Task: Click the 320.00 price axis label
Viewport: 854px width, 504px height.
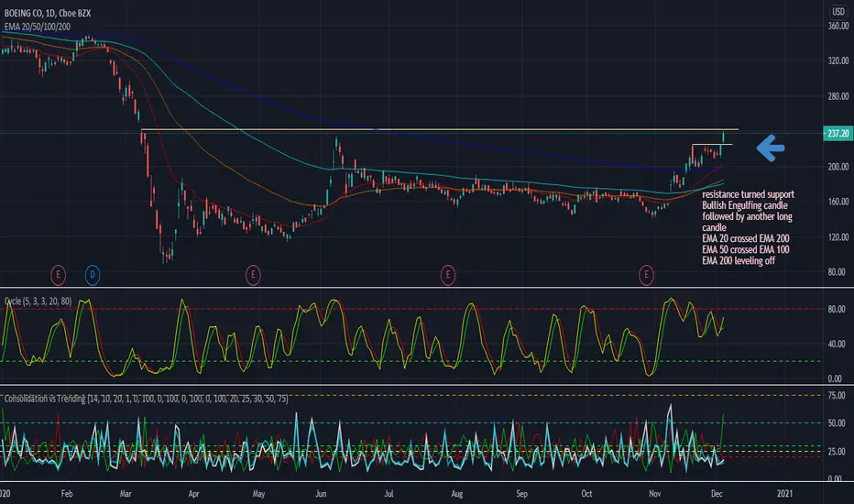Action: 838,61
